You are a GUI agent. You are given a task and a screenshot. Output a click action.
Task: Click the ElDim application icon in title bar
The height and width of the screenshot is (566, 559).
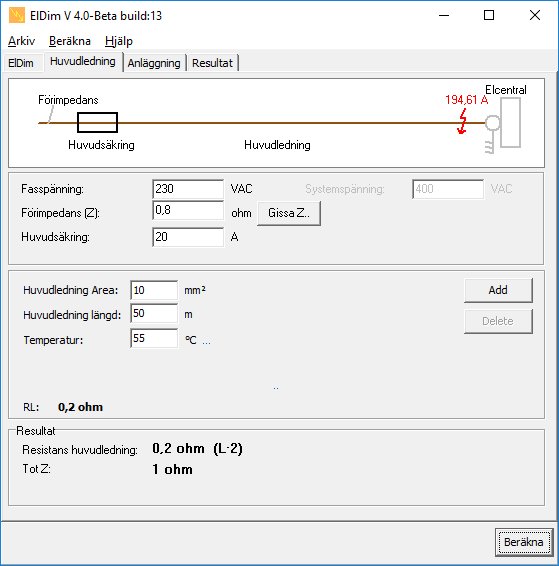click(x=17, y=16)
